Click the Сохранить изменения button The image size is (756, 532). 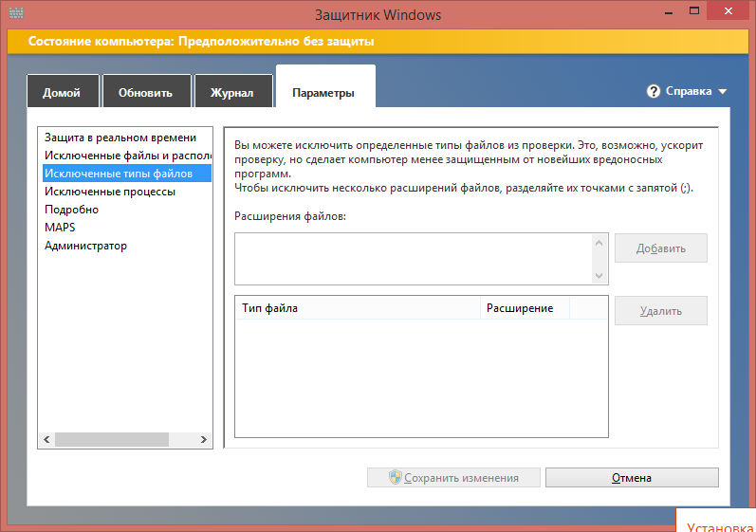[x=453, y=478]
